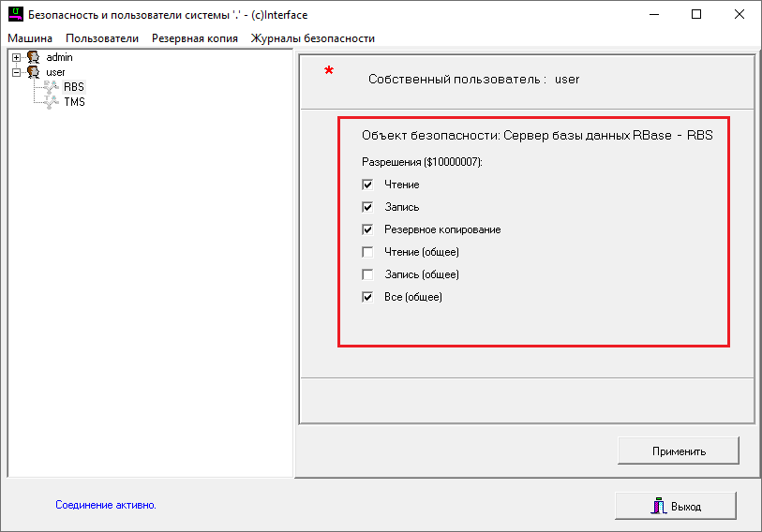Toggle the Запись permission checkbox
Viewport: 762px width, 532px height.
coord(367,207)
